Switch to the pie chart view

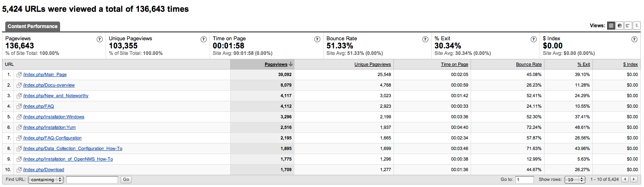point(620,26)
